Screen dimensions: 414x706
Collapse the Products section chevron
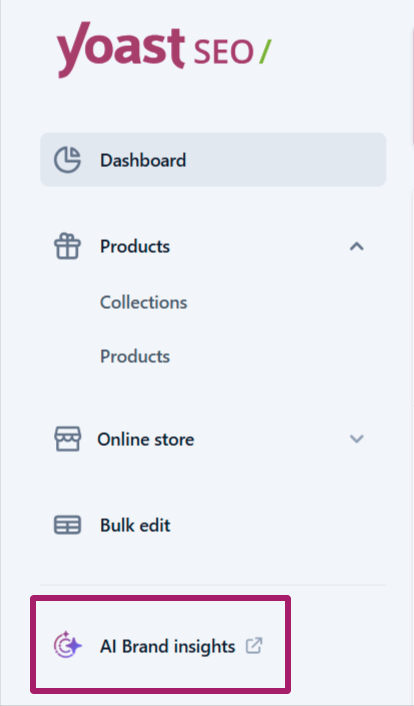click(x=357, y=246)
